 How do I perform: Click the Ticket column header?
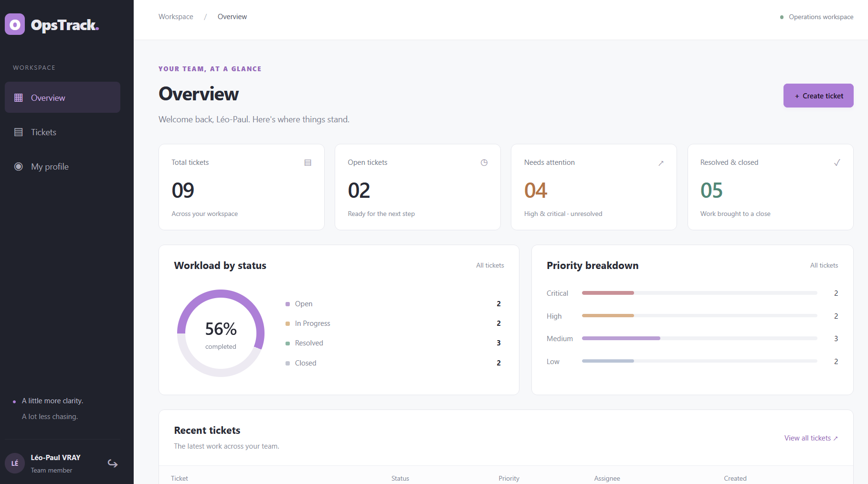coord(180,478)
